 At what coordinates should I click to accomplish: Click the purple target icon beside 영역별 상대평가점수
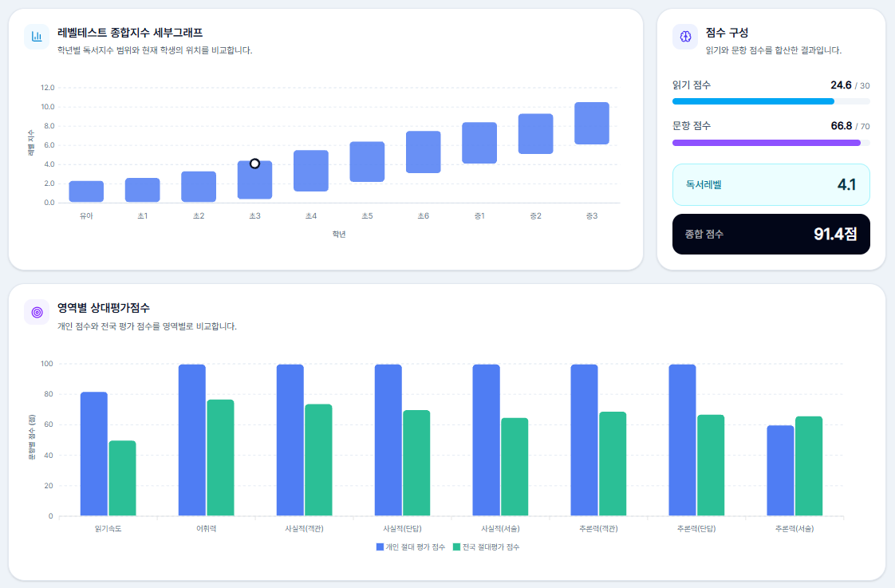[37, 312]
